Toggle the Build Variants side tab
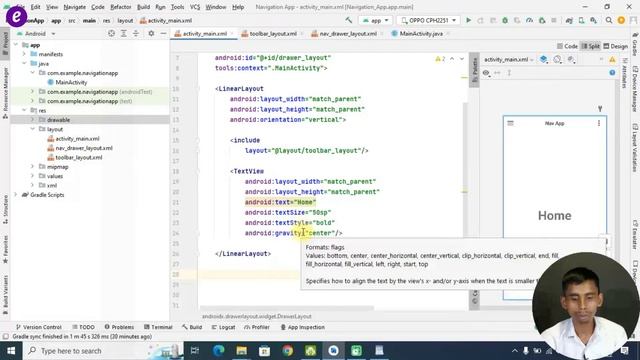This screenshot has width=640, height=360. click(x=5, y=295)
